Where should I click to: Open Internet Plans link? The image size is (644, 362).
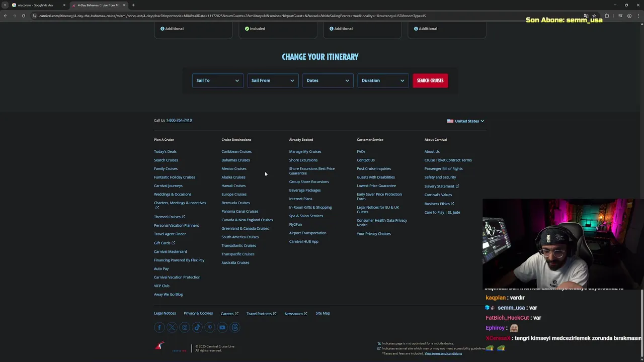coord(301,199)
